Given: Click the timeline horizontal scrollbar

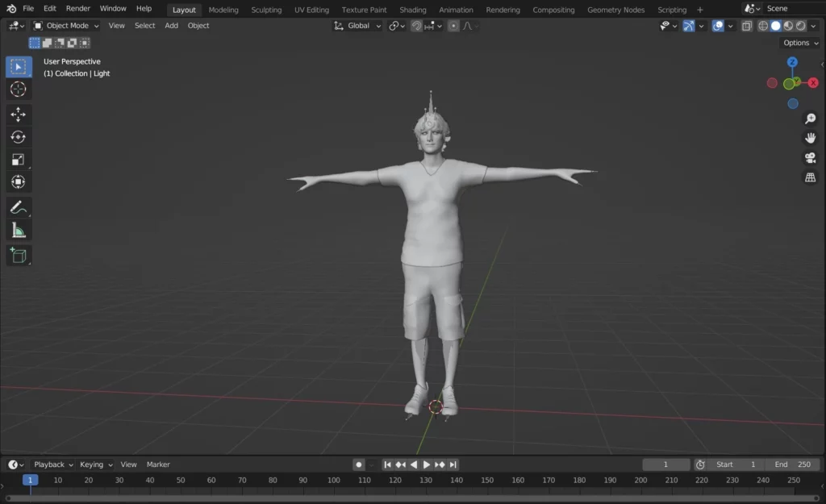Looking at the screenshot, I should [412, 498].
